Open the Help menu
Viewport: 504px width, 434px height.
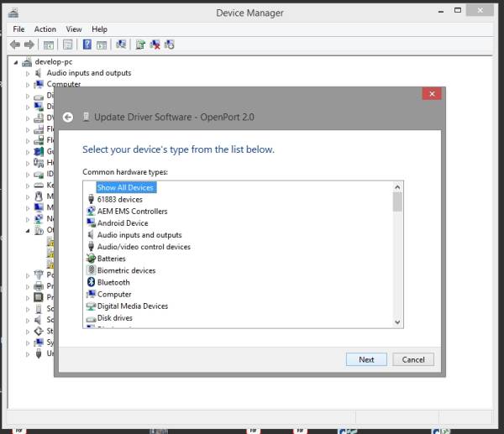click(99, 29)
